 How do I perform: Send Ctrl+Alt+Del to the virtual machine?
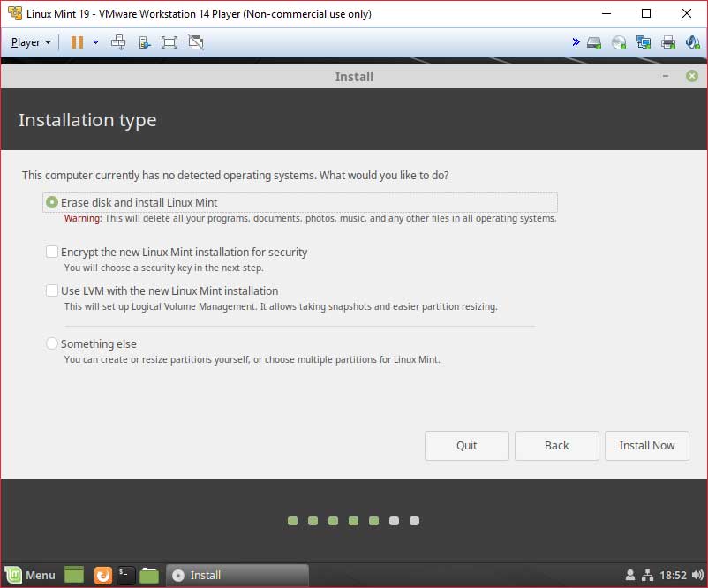(118, 42)
